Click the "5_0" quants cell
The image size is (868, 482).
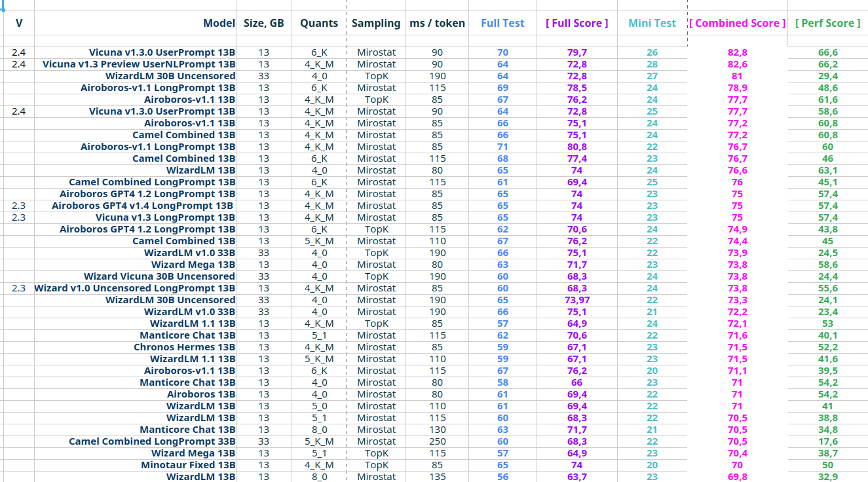point(319,406)
